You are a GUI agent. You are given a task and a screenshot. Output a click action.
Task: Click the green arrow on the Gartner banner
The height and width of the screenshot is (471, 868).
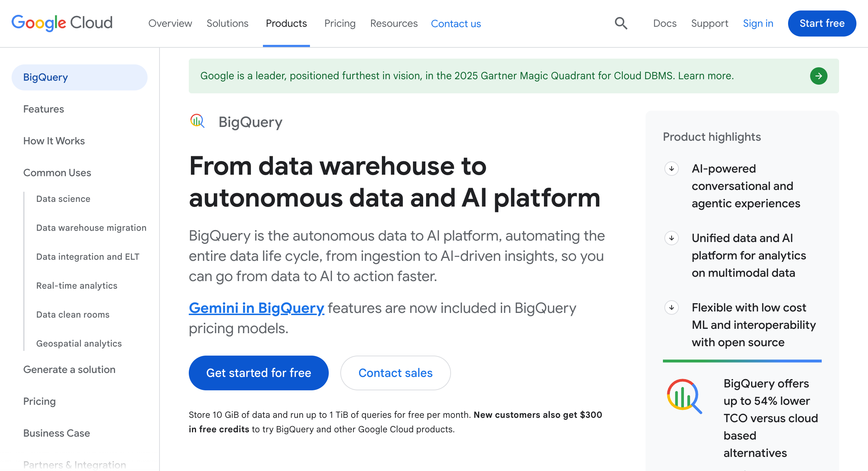coord(819,76)
